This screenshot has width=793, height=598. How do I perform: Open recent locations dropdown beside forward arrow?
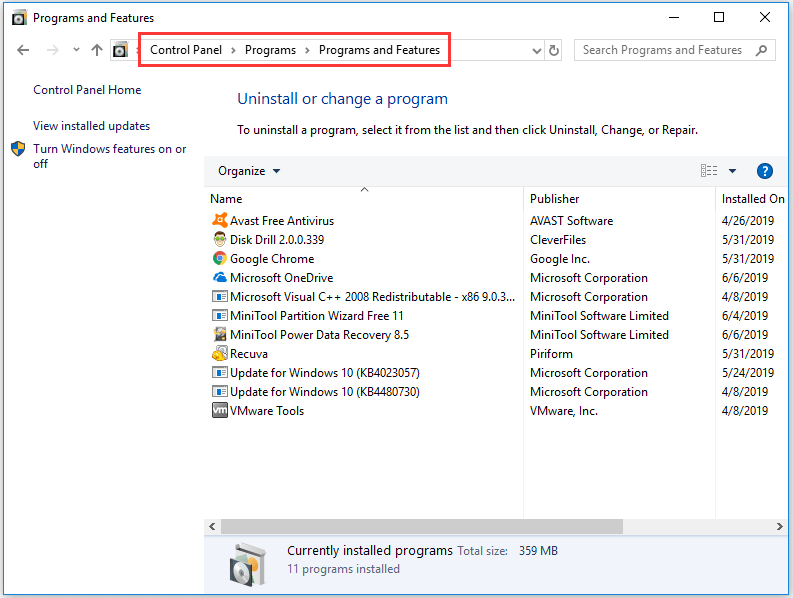[76, 50]
